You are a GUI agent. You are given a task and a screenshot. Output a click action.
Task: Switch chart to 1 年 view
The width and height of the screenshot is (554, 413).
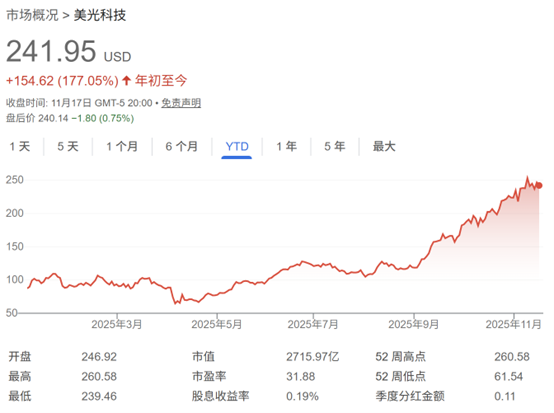(287, 146)
